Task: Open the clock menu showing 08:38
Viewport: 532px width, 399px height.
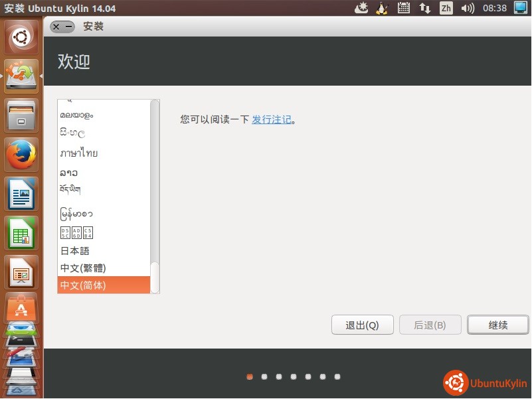Action: [495, 8]
